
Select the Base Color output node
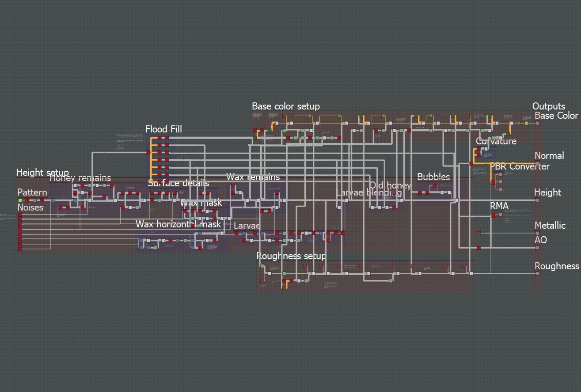pos(538,123)
